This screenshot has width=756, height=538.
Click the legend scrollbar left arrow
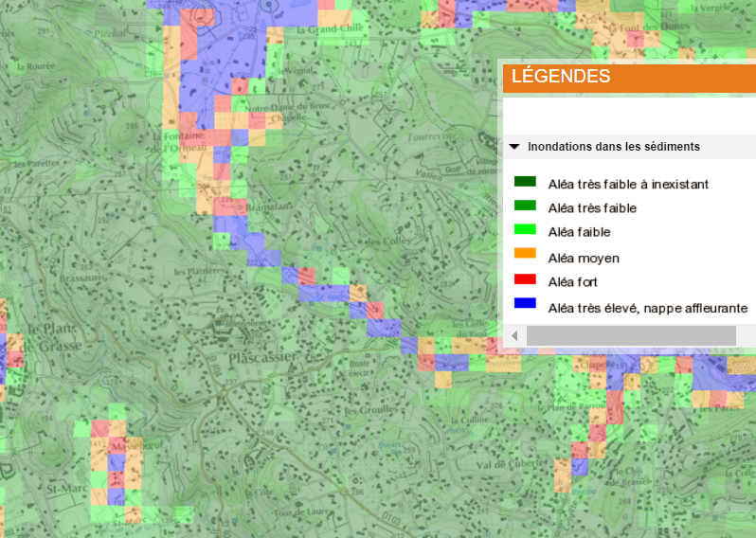514,336
